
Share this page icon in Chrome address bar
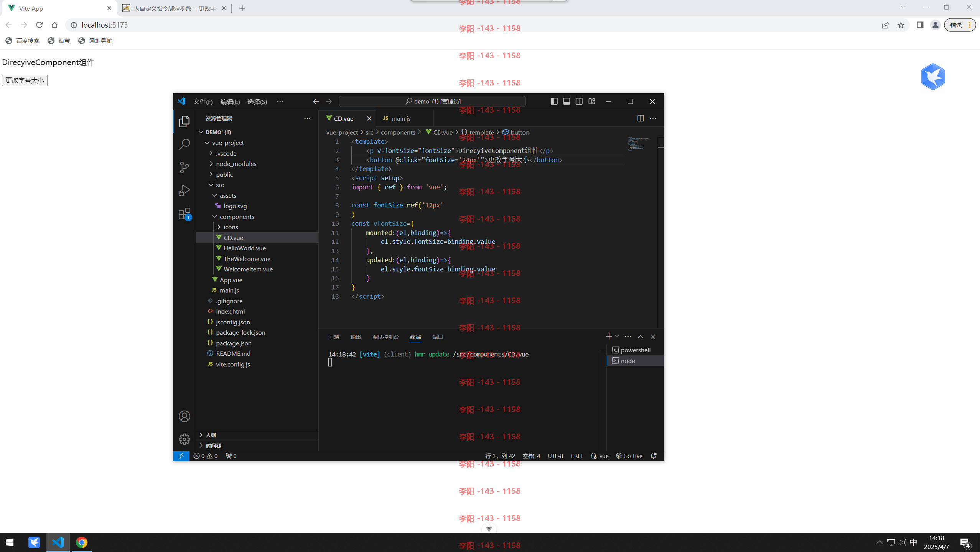(886, 25)
